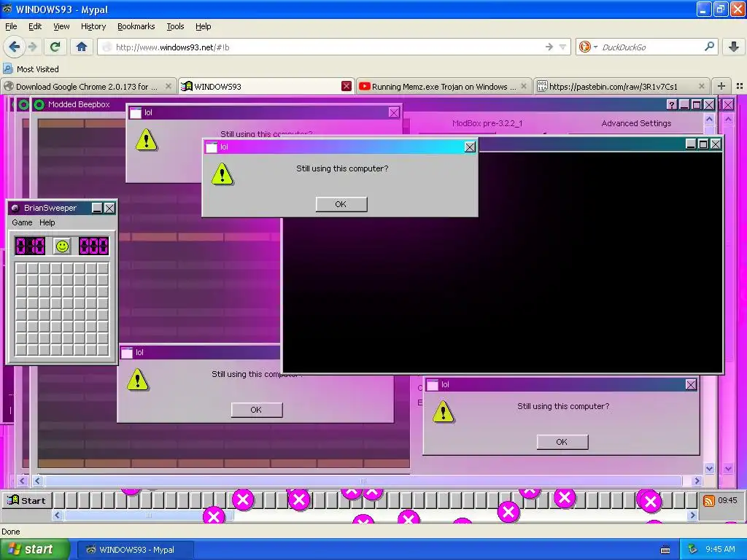The width and height of the screenshot is (747, 560).
Task: Click the keyboard icon in XP system tray
Action: click(x=665, y=550)
